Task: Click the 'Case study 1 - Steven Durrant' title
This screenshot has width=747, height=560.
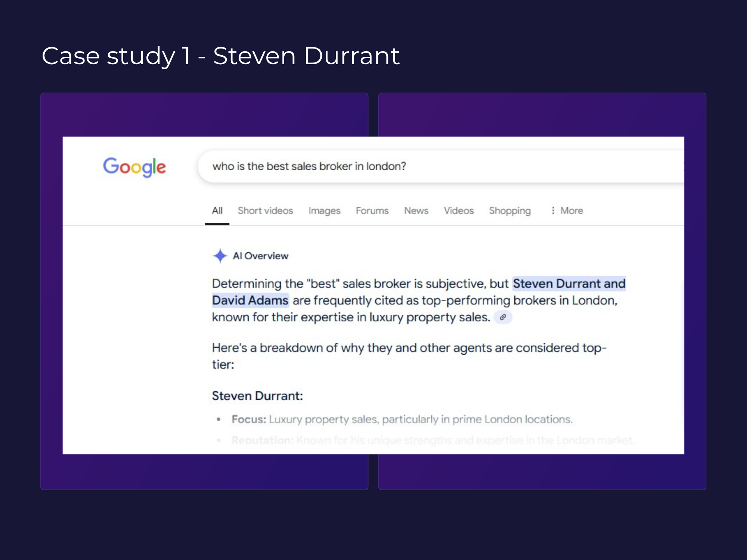Action: click(x=220, y=56)
